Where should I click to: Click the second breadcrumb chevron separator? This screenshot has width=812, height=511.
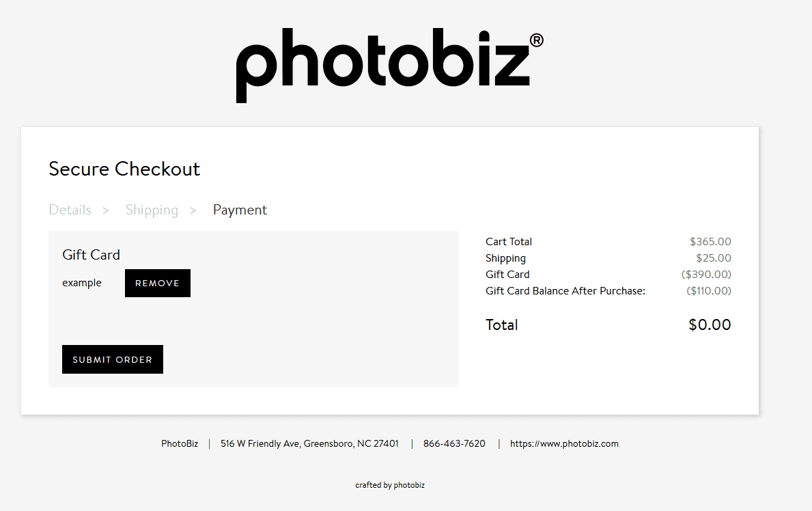point(193,210)
